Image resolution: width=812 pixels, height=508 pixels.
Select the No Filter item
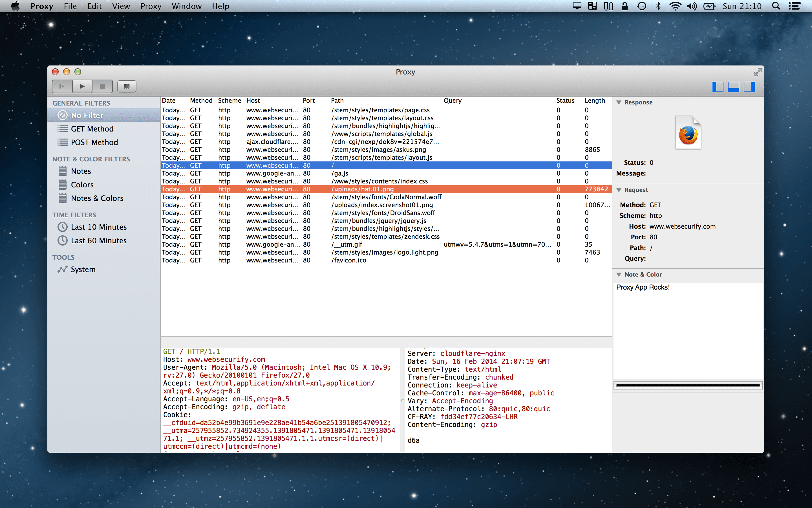click(x=104, y=115)
